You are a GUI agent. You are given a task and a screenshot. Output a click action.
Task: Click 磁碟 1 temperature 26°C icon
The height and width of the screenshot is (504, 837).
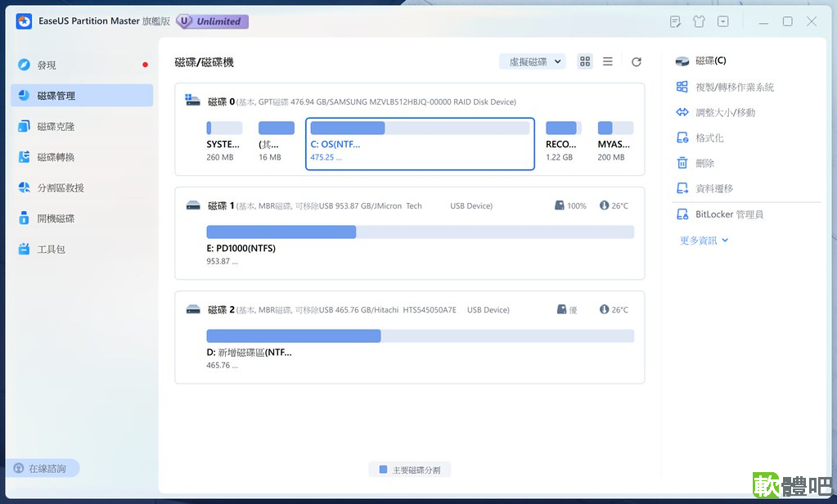pyautogui.click(x=604, y=205)
